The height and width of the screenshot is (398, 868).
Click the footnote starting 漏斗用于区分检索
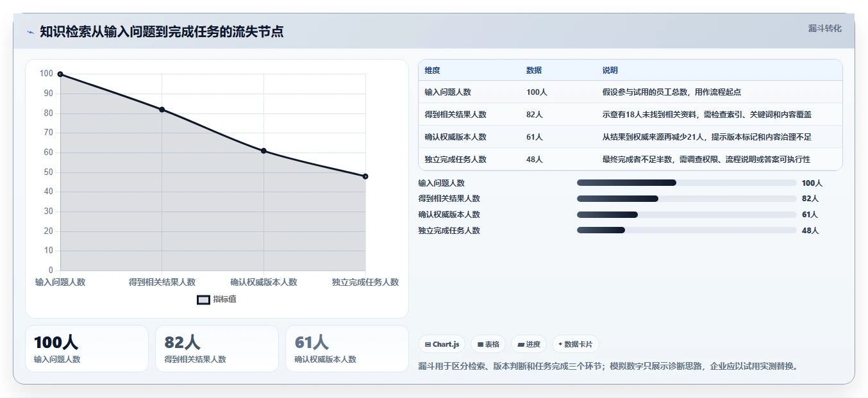(x=608, y=367)
